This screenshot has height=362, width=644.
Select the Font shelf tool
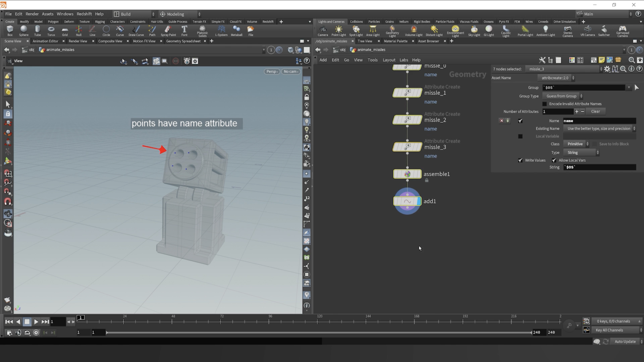point(184,31)
